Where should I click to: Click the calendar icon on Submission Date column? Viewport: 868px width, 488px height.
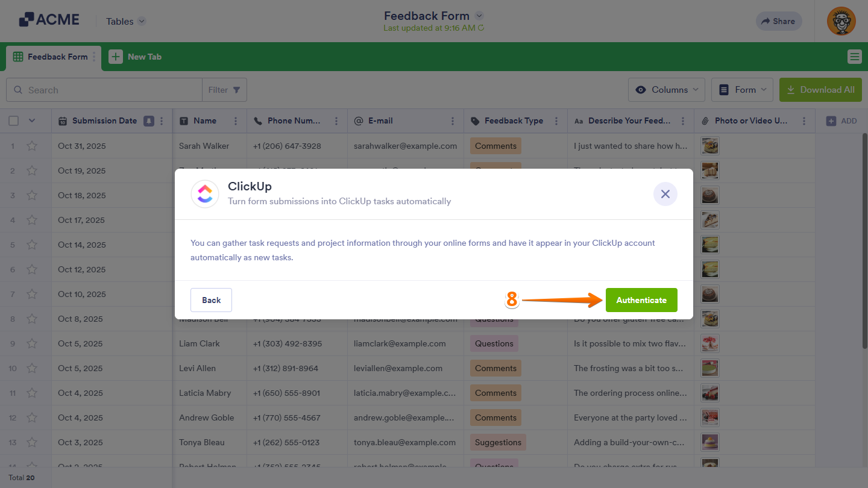point(63,120)
